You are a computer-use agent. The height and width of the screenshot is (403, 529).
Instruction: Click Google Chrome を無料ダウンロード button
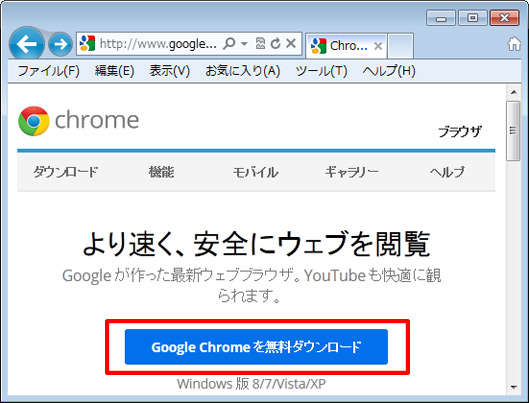256,347
